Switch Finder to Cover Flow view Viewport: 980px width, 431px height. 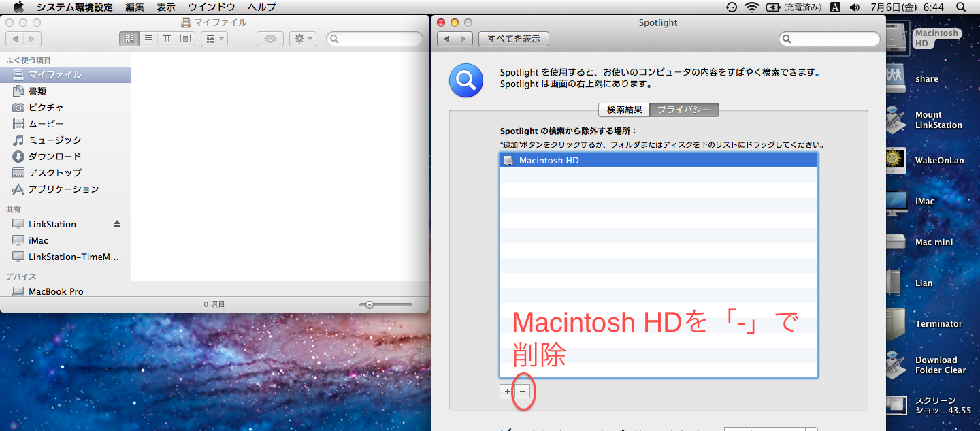pos(186,39)
